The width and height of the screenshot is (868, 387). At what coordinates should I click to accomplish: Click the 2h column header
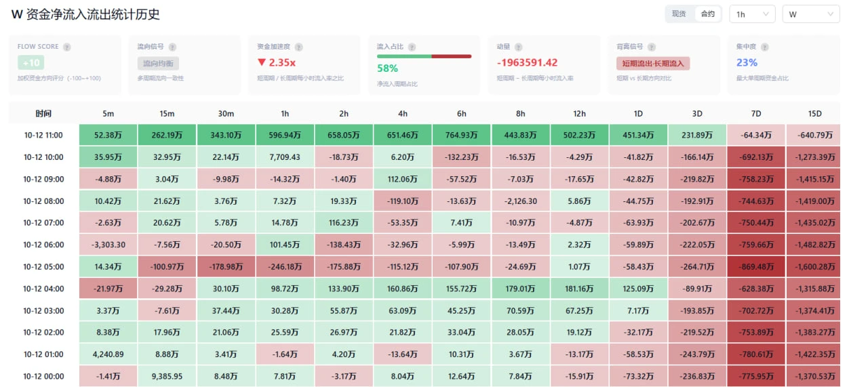click(x=344, y=113)
